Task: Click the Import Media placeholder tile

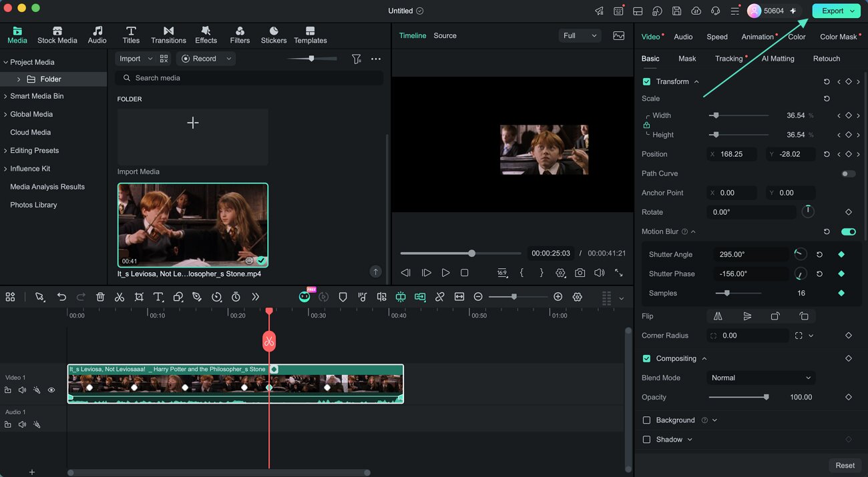Action: (193, 137)
